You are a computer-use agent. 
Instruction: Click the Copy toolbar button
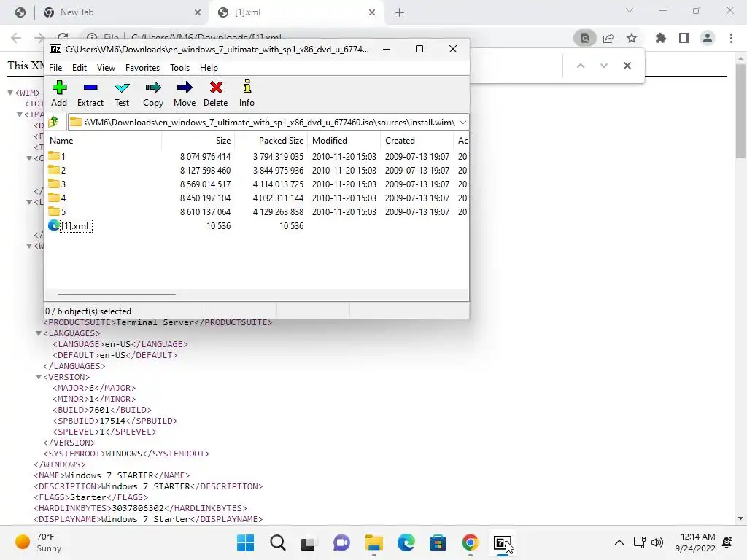click(x=153, y=93)
